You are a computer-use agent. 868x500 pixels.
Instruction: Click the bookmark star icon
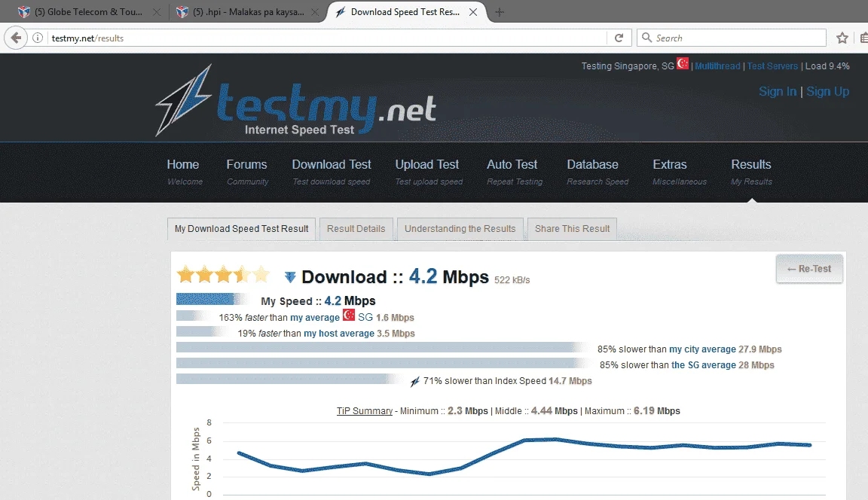(x=842, y=38)
